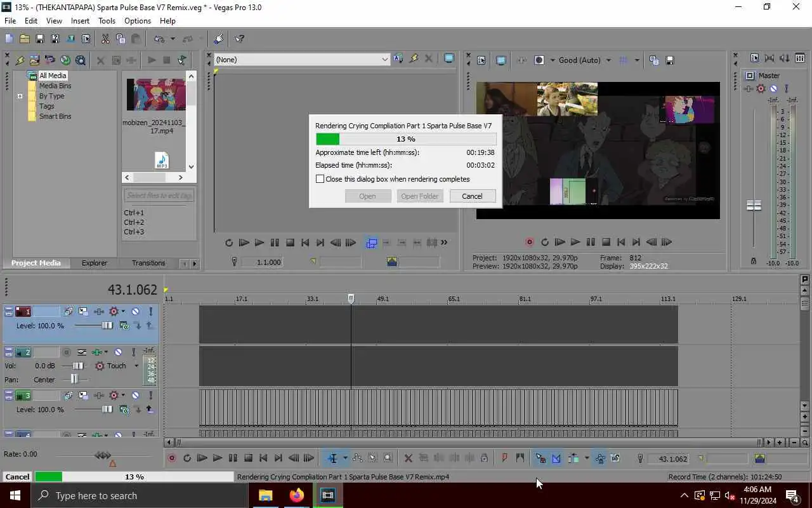Open Video Preview Project Properties icon
The height and width of the screenshot is (508, 812).
point(481,60)
